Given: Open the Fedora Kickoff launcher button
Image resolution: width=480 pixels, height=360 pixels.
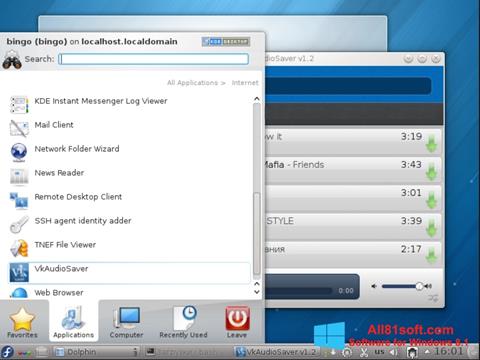Looking at the screenshot, I should pyautogui.click(x=7, y=352).
